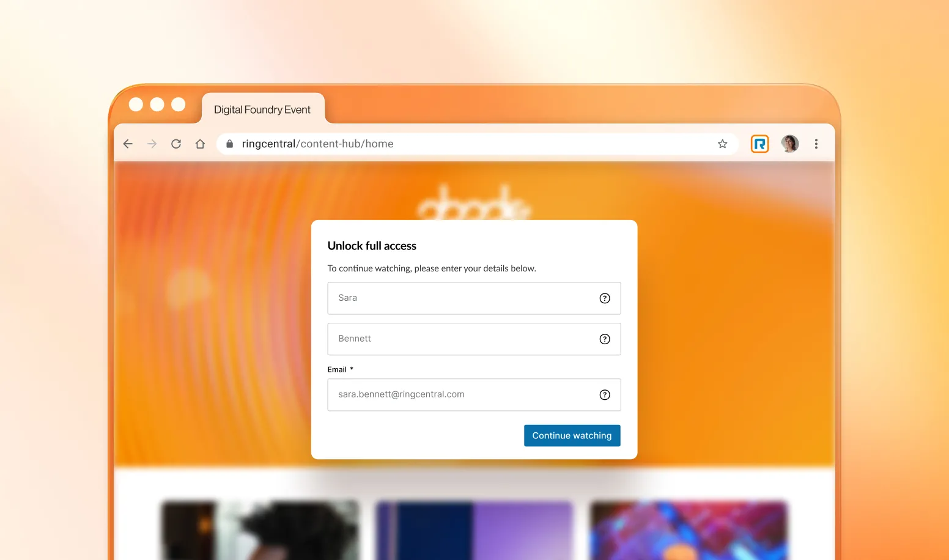The height and width of the screenshot is (560, 949).
Task: Click the Continue watching button
Action: pyautogui.click(x=572, y=435)
